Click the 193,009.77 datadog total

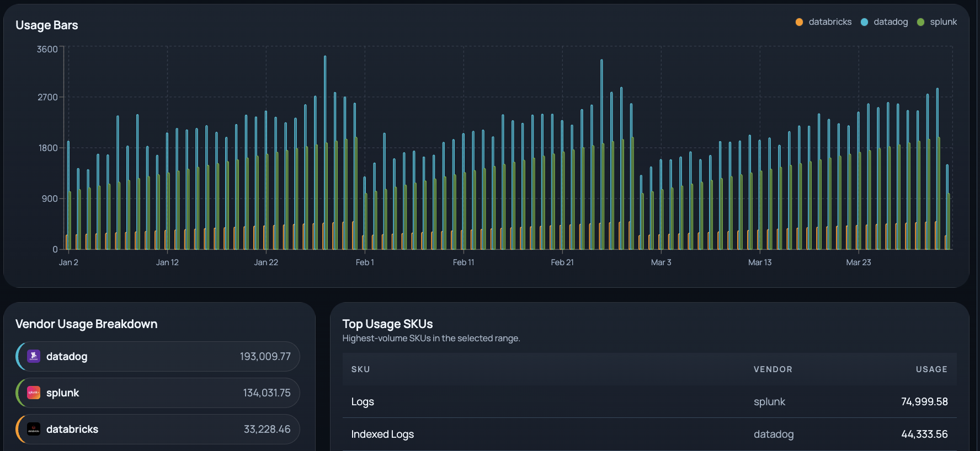(265, 356)
